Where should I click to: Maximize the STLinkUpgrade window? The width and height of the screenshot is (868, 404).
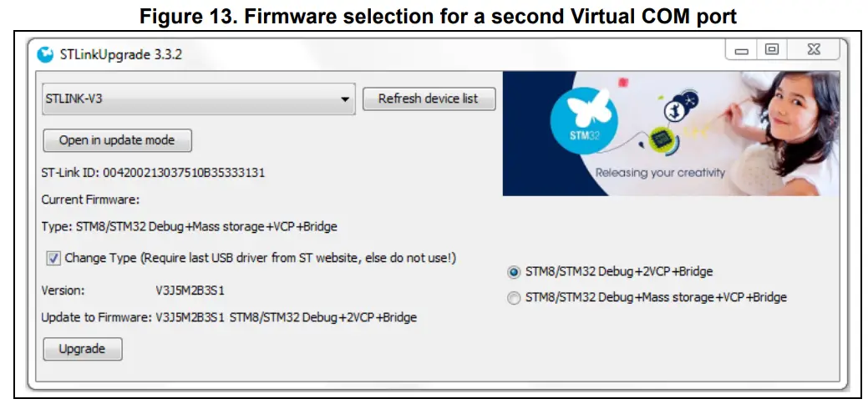(x=772, y=50)
